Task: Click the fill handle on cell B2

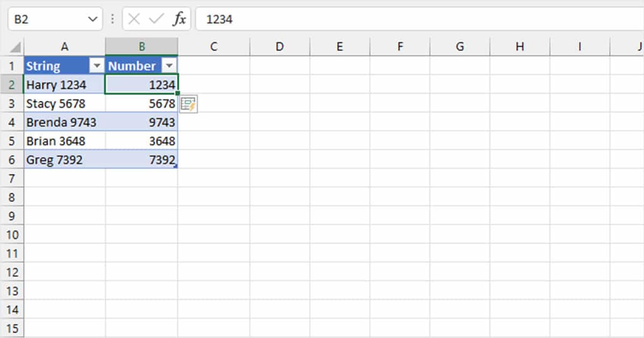Action: pos(177,93)
